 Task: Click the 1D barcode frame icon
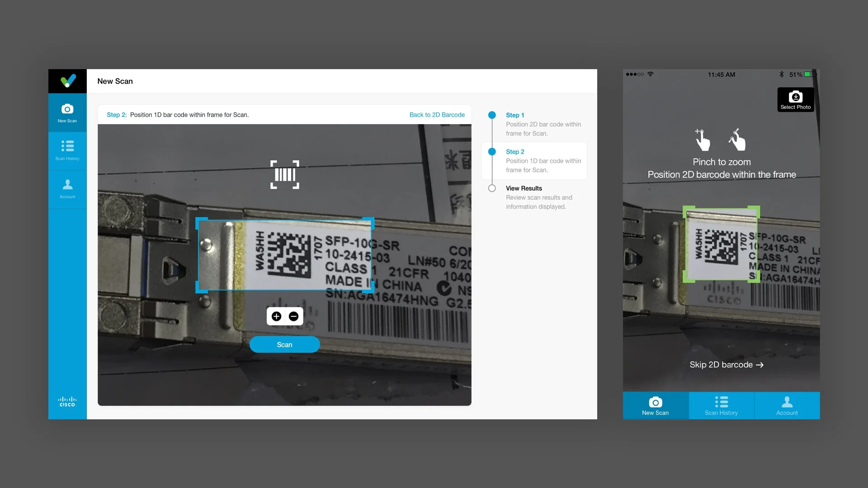coord(285,174)
